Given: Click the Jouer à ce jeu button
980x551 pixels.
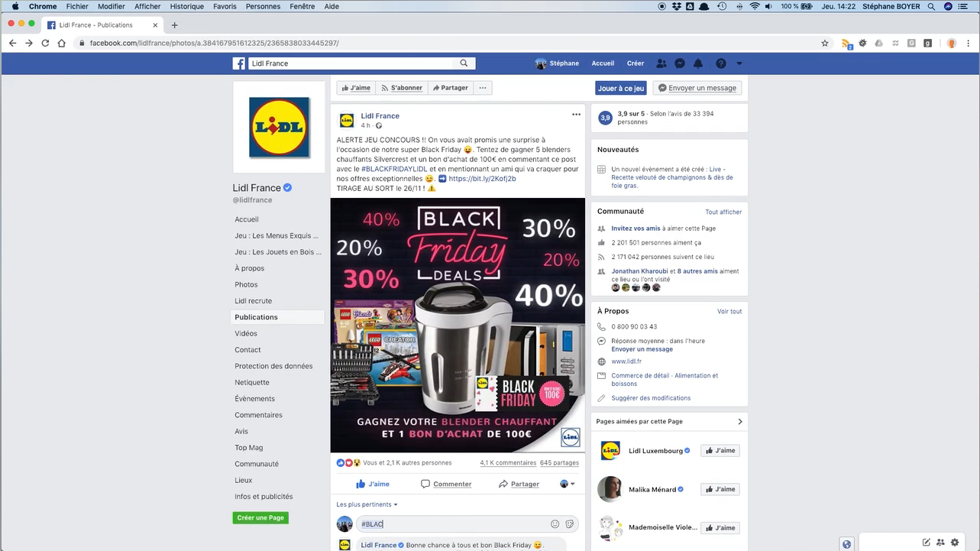Looking at the screenshot, I should point(621,88).
